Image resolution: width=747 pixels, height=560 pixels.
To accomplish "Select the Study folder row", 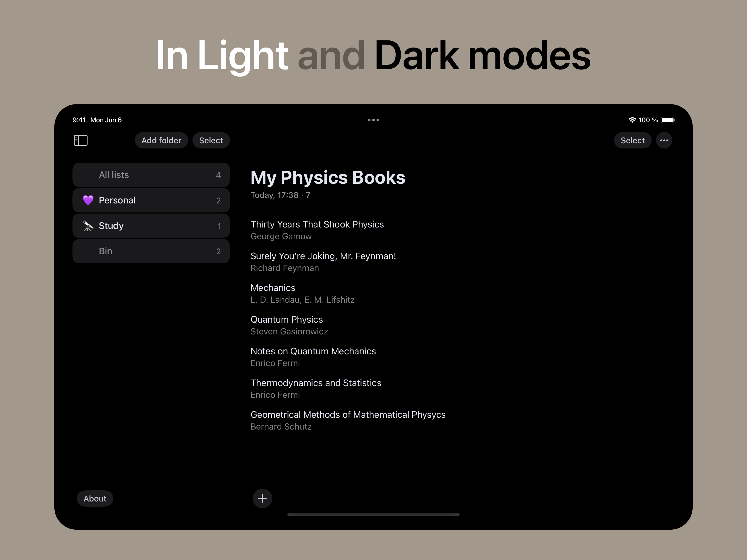I will [151, 226].
